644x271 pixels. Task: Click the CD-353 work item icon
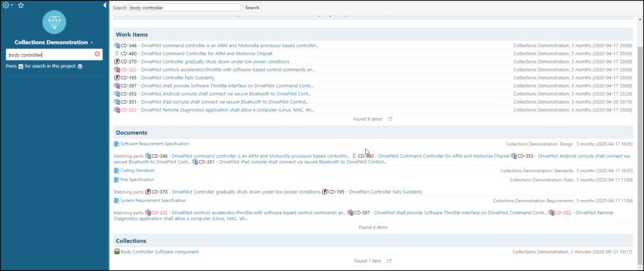click(117, 94)
